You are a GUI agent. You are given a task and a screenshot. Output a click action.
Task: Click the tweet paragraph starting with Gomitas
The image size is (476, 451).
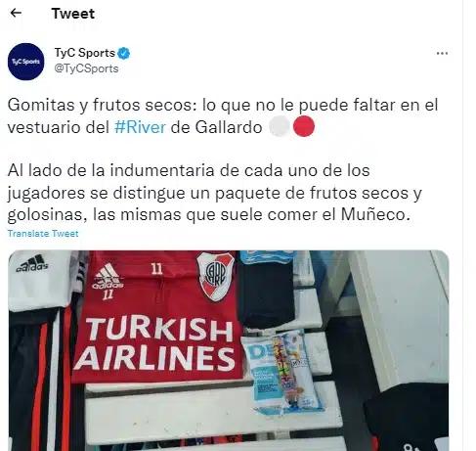tap(223, 115)
